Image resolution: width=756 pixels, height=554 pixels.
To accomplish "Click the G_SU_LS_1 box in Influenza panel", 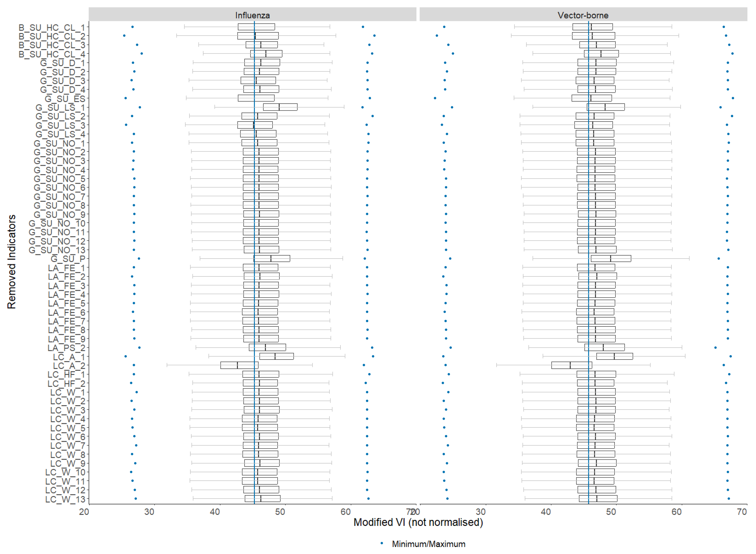I will point(280,107).
